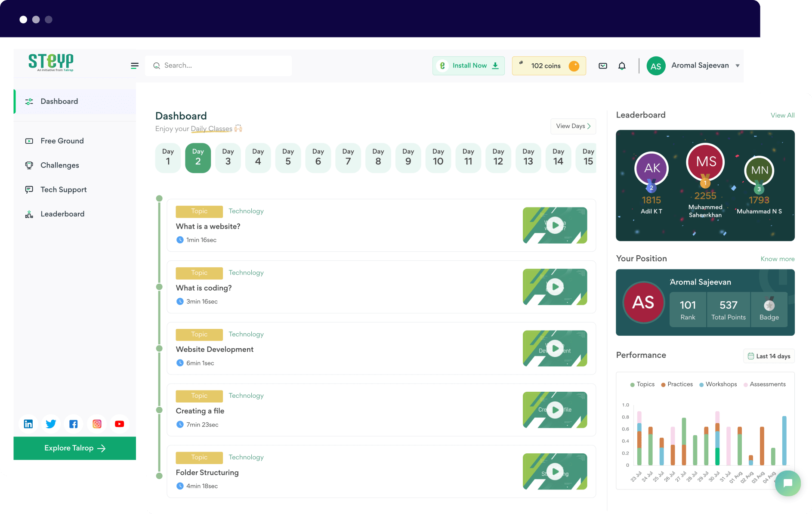The width and height of the screenshot is (812, 514).
Task: Visit STEYP's YouTube channel icon
Action: click(119, 424)
